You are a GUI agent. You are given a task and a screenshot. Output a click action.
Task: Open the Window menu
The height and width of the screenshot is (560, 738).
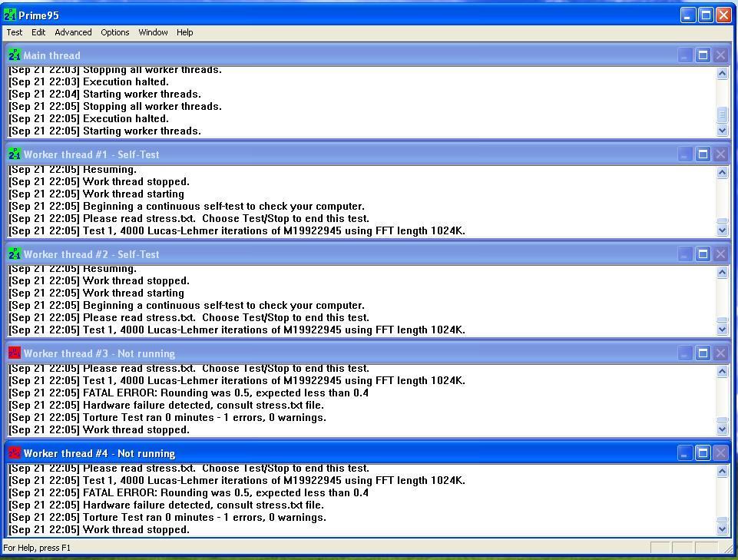(153, 32)
